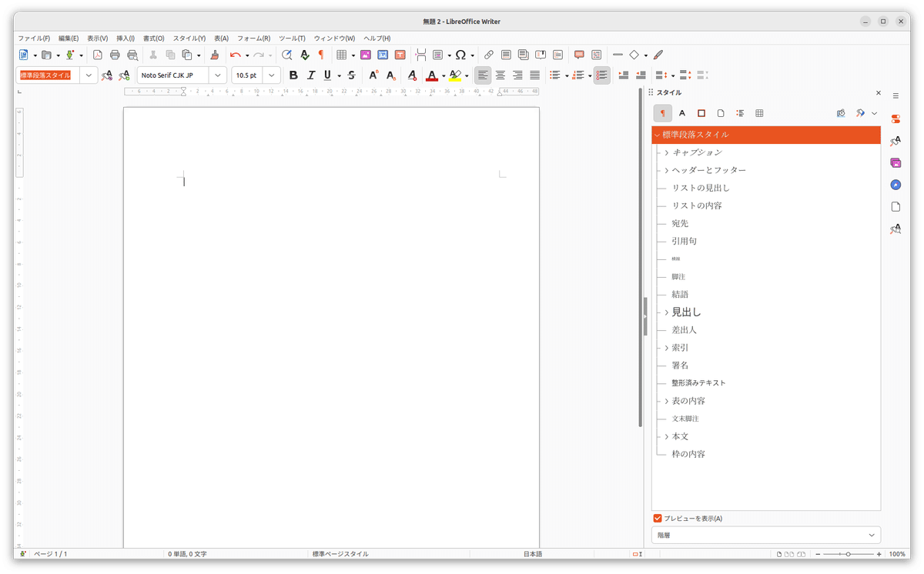This screenshot has width=924, height=574.
Task: Click the zoom slider handle
Action: (x=848, y=554)
